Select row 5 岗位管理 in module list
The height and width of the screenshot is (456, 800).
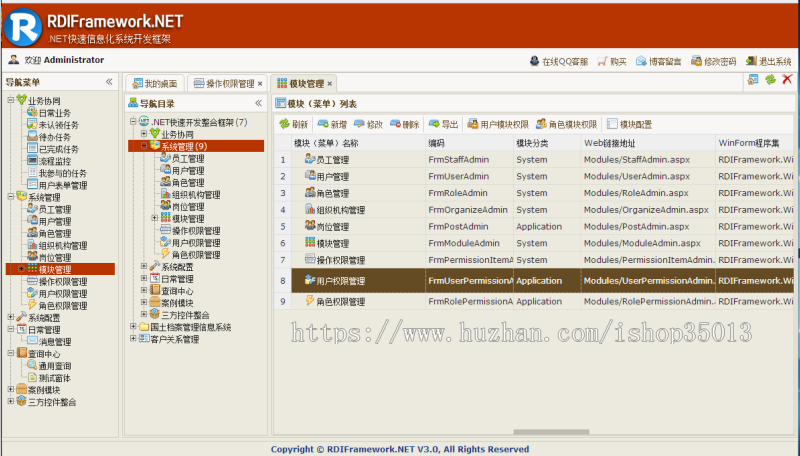[534, 226]
